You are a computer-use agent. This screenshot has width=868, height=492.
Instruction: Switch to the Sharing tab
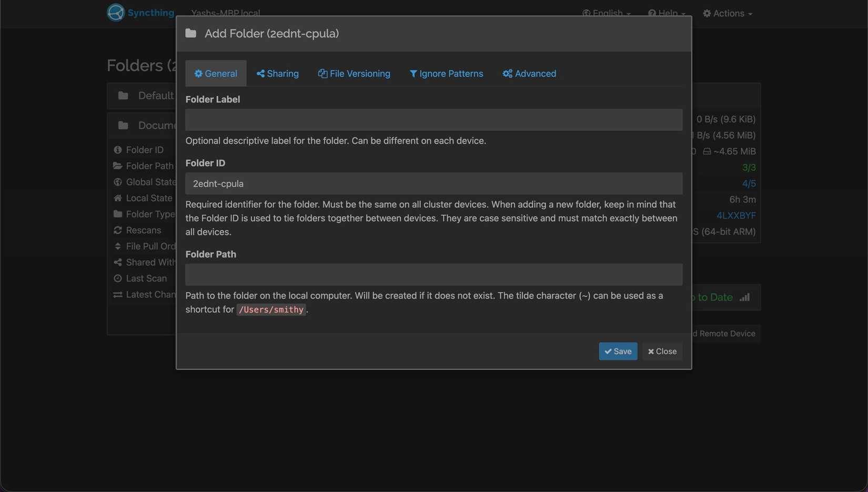277,73
